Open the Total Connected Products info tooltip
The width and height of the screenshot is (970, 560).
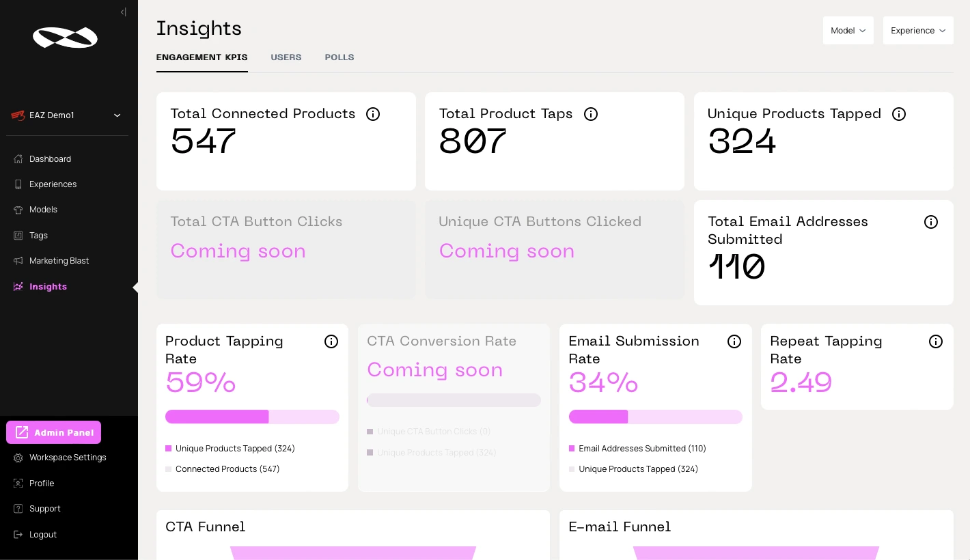373,114
